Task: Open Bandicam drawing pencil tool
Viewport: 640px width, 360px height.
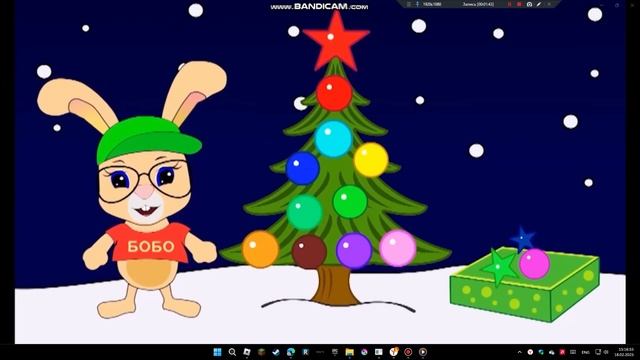Action: point(539,4)
